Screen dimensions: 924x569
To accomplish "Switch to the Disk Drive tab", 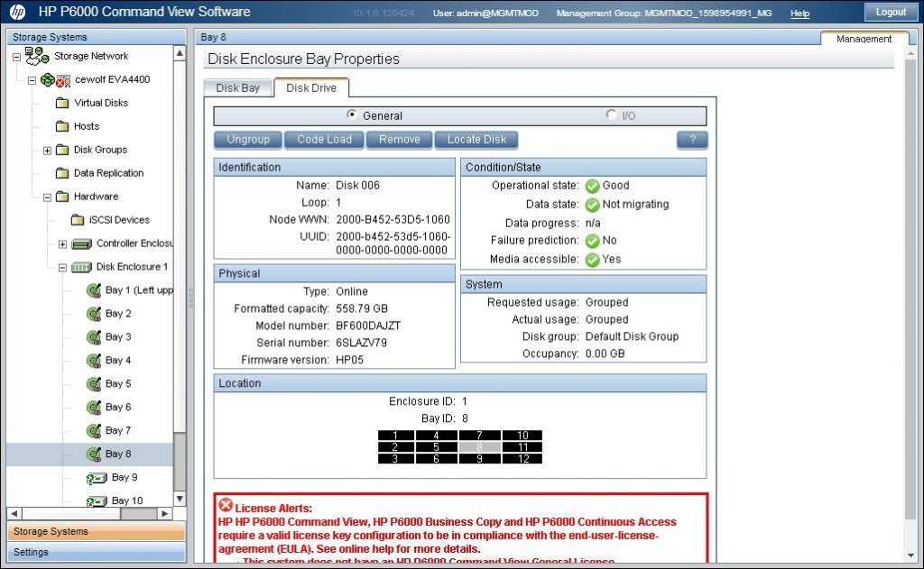I will [x=311, y=87].
